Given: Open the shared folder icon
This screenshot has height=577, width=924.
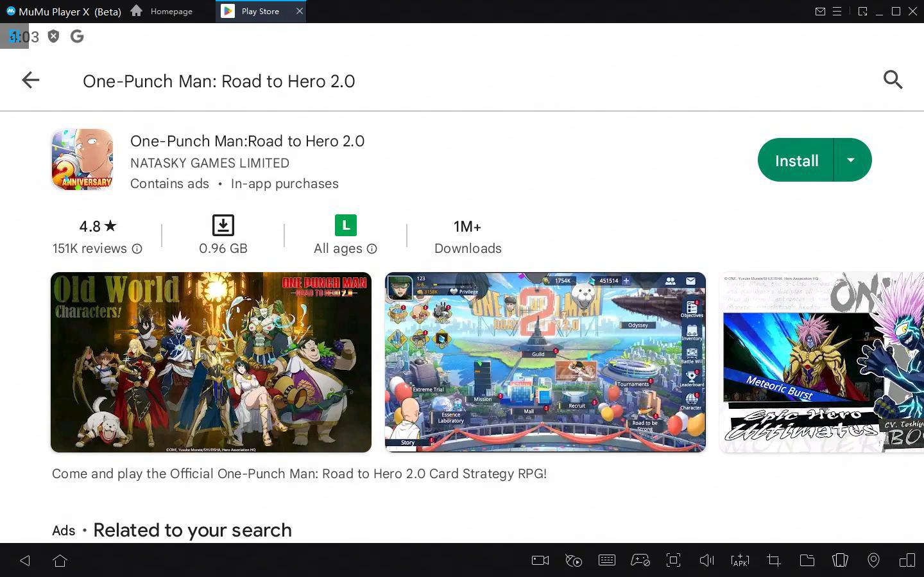Looking at the screenshot, I should (807, 560).
